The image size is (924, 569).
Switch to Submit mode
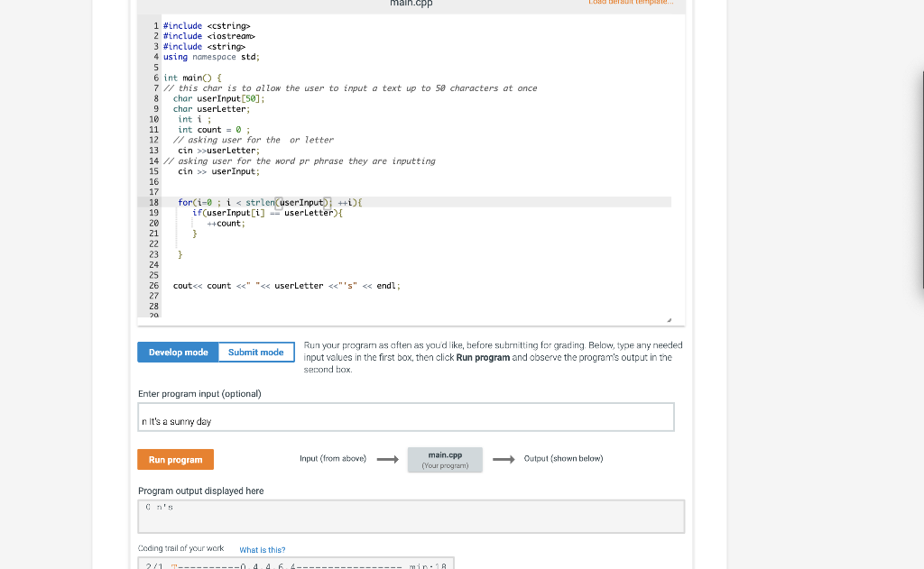pos(256,353)
